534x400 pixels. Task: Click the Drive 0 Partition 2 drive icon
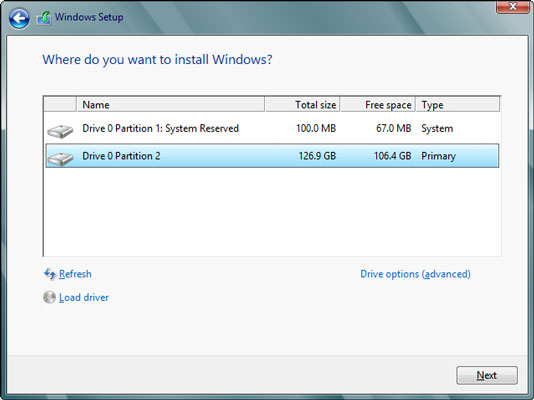point(60,159)
